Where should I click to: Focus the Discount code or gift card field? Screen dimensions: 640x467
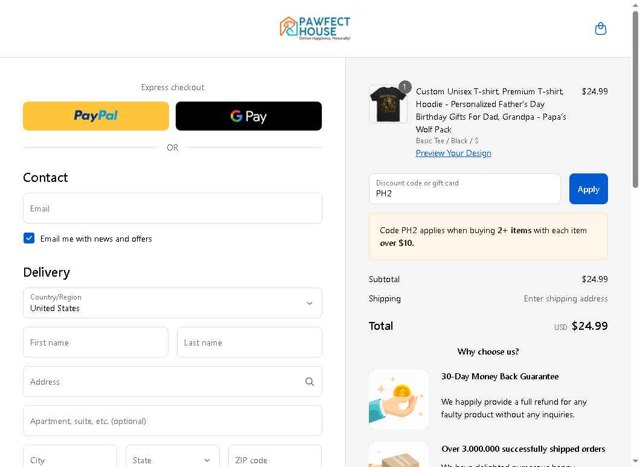(x=465, y=189)
